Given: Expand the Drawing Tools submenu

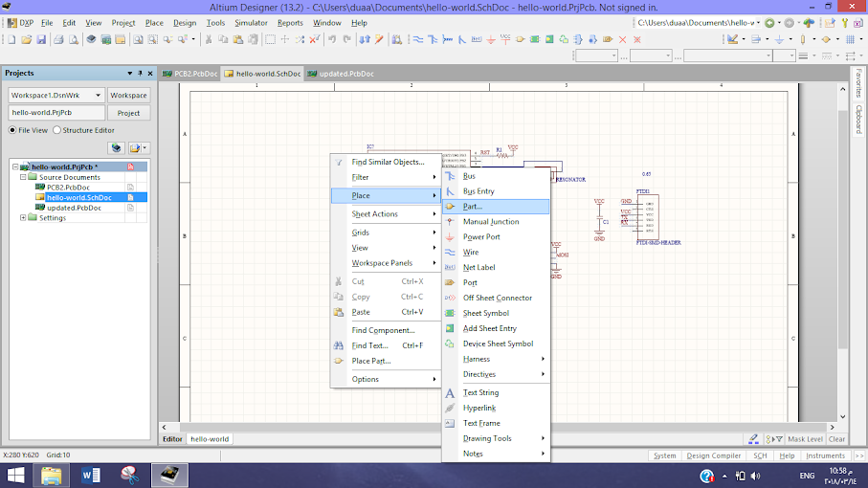Looking at the screenshot, I should 543,438.
